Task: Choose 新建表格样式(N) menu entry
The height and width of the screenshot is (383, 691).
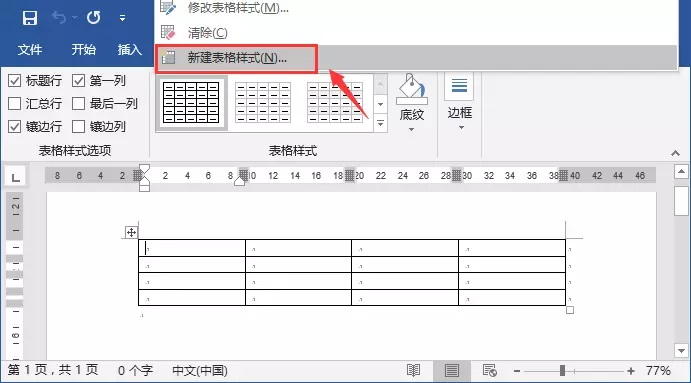Action: pyautogui.click(x=236, y=58)
